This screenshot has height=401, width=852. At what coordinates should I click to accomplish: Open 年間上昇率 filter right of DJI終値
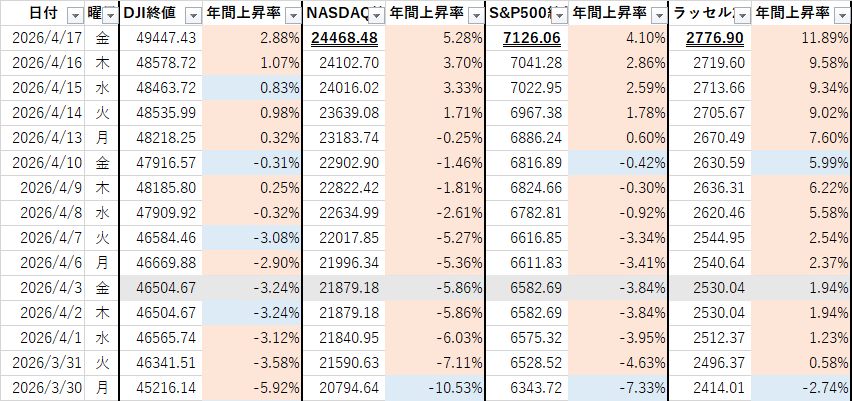pyautogui.click(x=291, y=15)
